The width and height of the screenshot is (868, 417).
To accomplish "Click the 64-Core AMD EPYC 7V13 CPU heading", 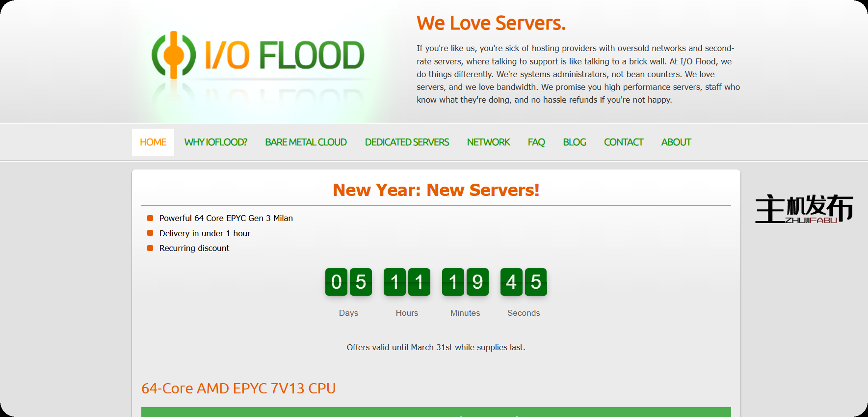I will click(x=238, y=389).
